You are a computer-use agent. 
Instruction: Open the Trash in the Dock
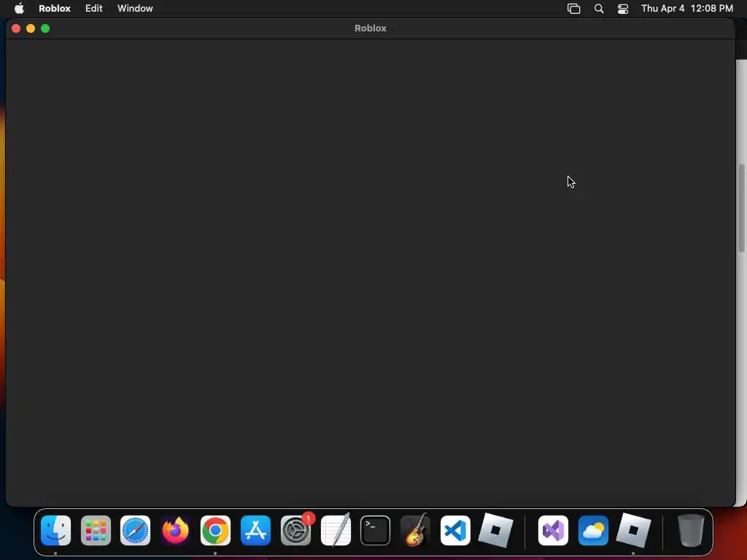click(691, 530)
